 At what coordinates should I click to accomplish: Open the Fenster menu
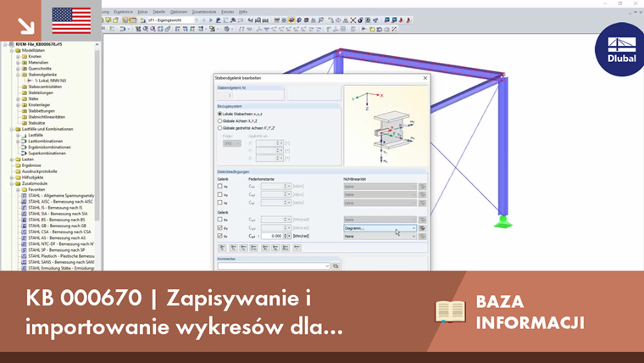(228, 12)
